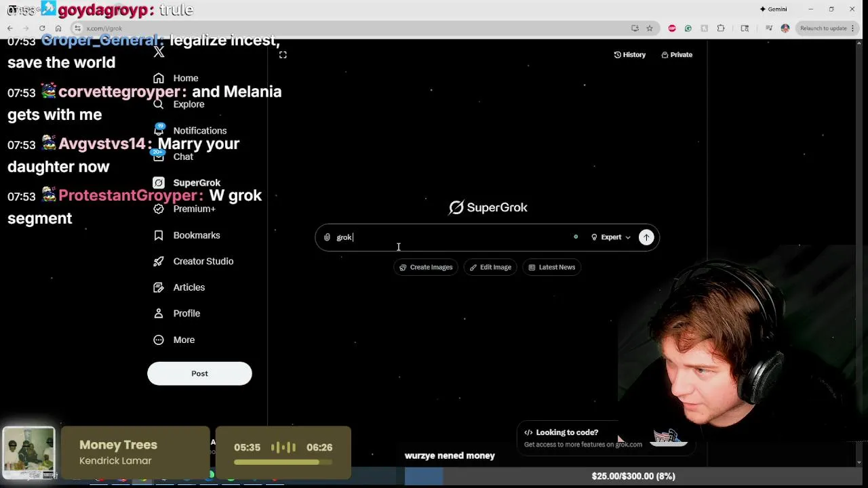Open the Expert mode dropdown
868x488 pixels.
[x=611, y=237]
